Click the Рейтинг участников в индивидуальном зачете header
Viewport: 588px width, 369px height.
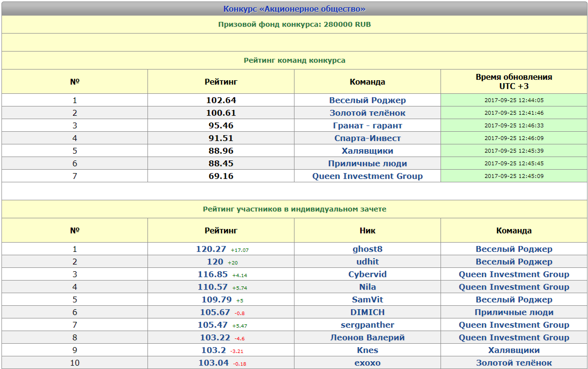pyautogui.click(x=294, y=209)
